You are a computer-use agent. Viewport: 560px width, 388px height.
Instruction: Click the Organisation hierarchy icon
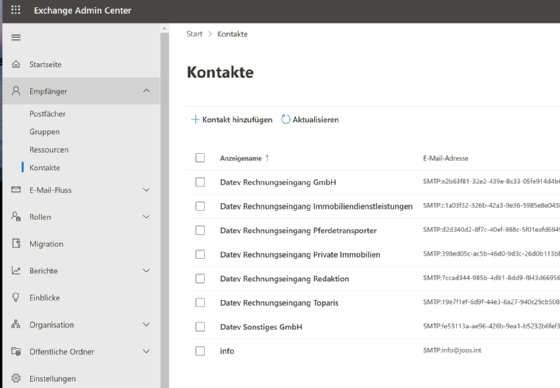click(x=16, y=324)
